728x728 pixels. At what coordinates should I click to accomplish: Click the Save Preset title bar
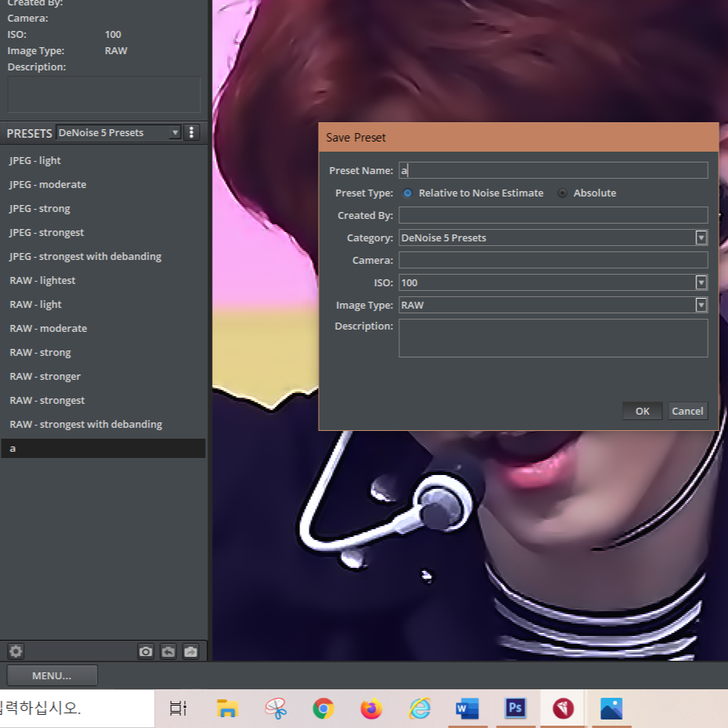(x=518, y=138)
